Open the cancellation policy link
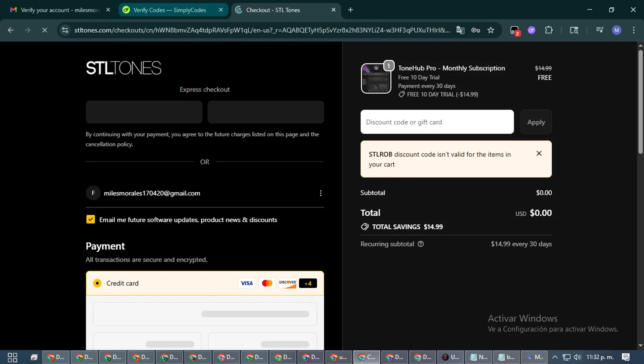 click(x=109, y=144)
